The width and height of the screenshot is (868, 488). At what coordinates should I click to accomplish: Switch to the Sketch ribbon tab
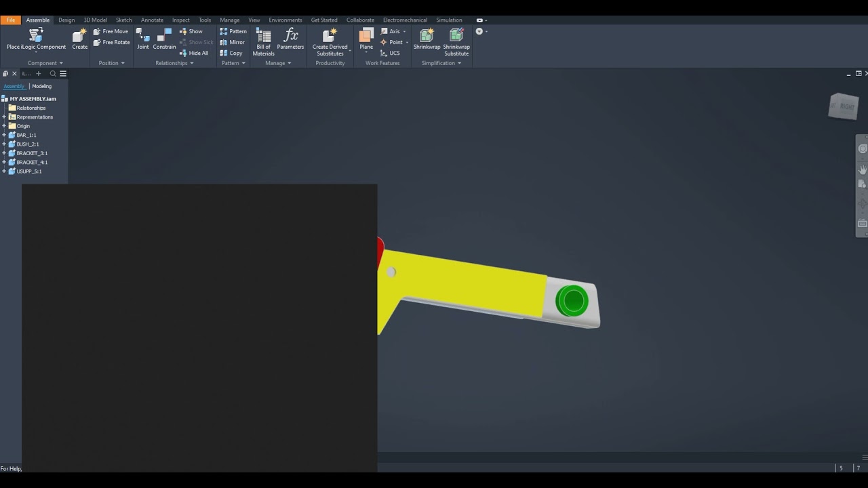pyautogui.click(x=123, y=20)
